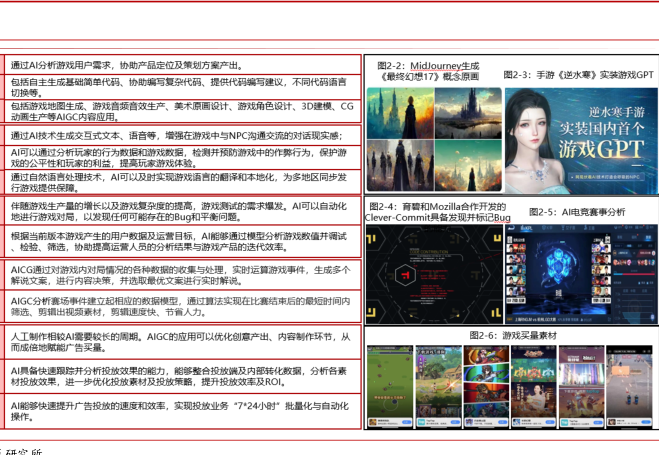Click the game ad creative material image strip
Image resolution: width=659 pixels, height=455 pixels.
click(510, 385)
